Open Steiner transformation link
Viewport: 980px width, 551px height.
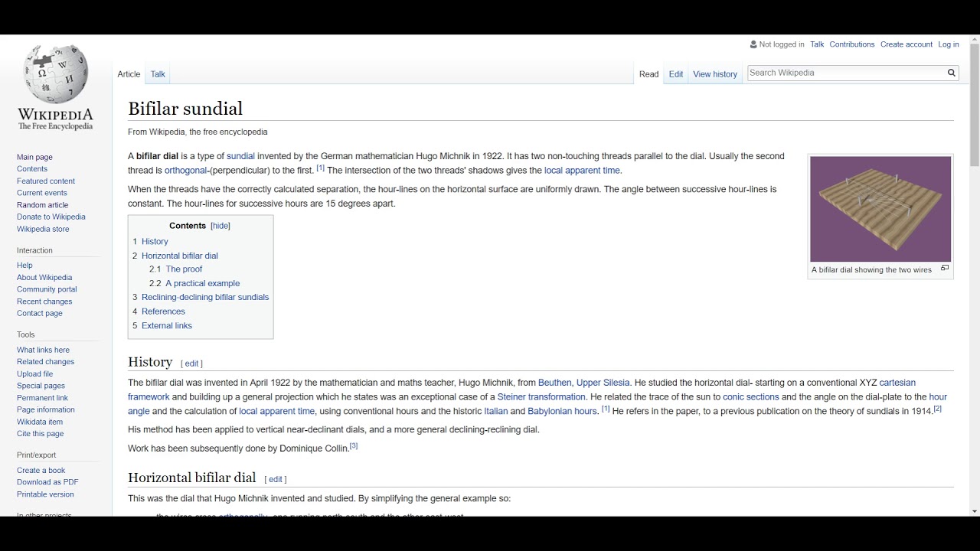[541, 397]
